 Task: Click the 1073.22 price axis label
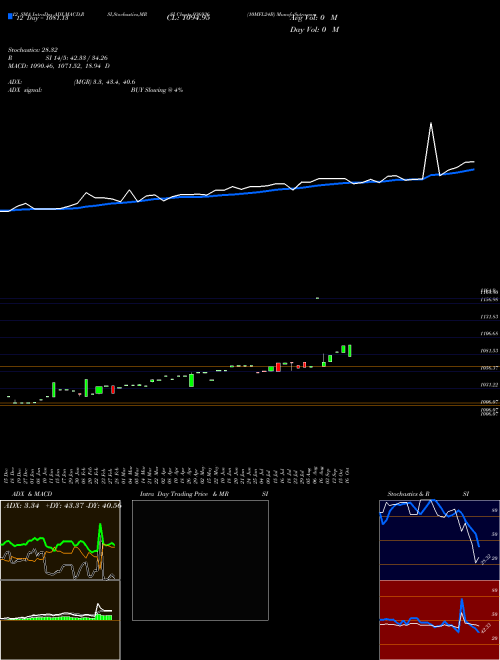coord(490,385)
